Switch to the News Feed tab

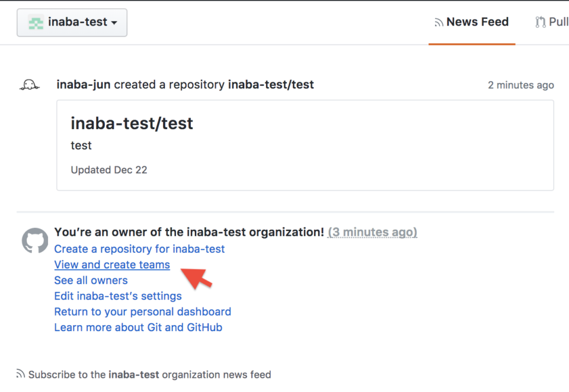(x=472, y=23)
